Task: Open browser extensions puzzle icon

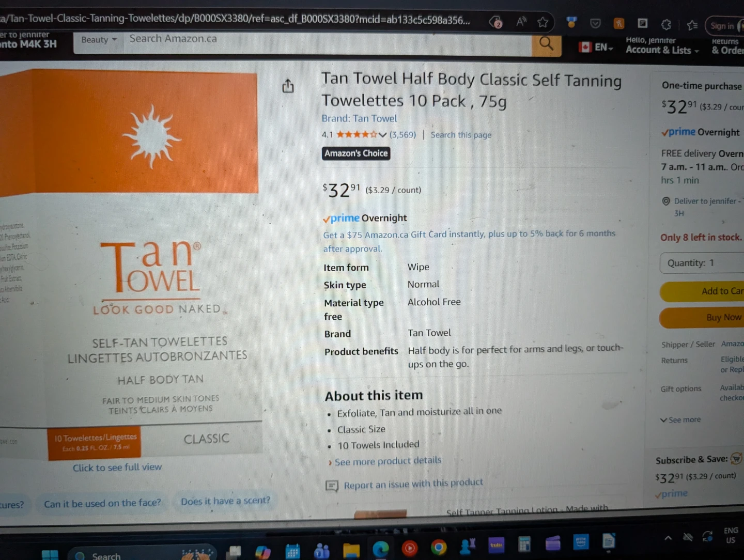Action: [x=666, y=24]
